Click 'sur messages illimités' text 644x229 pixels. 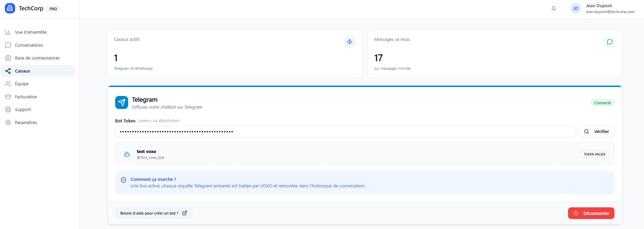pyautogui.click(x=392, y=69)
